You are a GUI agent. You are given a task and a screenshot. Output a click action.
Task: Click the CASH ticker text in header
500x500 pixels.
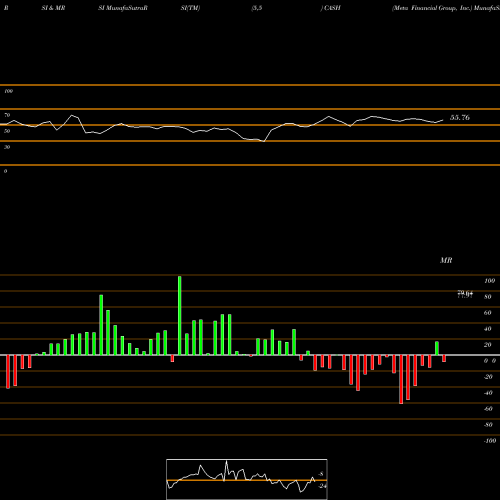click(332, 8)
